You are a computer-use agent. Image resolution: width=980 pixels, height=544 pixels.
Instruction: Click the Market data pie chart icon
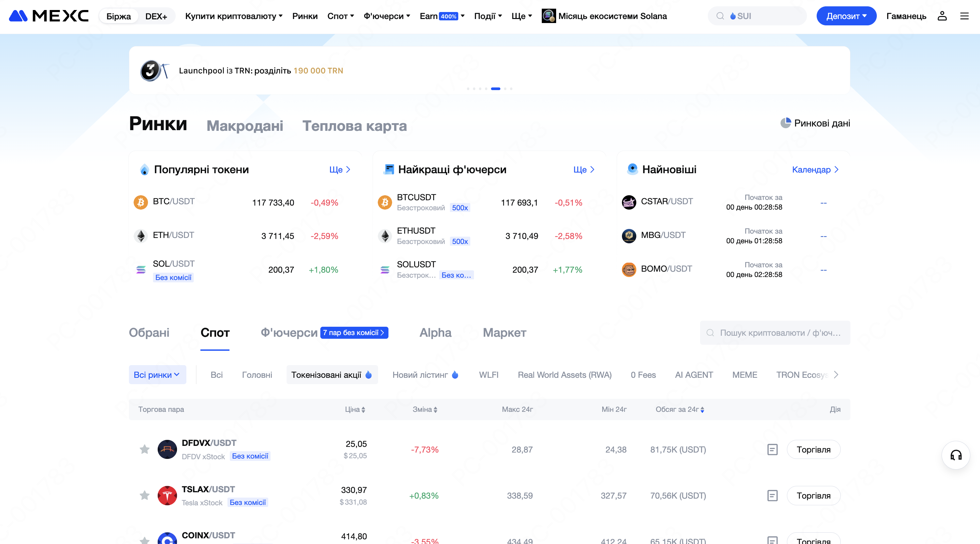785,123
